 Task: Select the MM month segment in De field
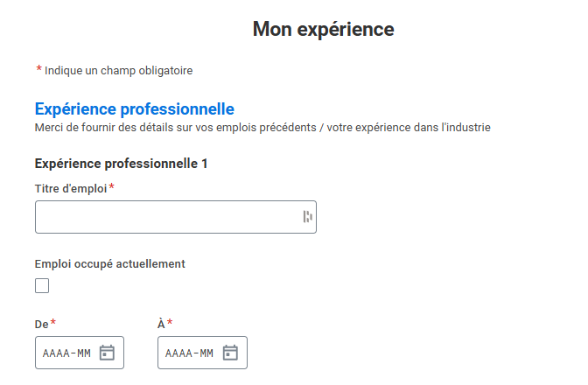pos(83,353)
